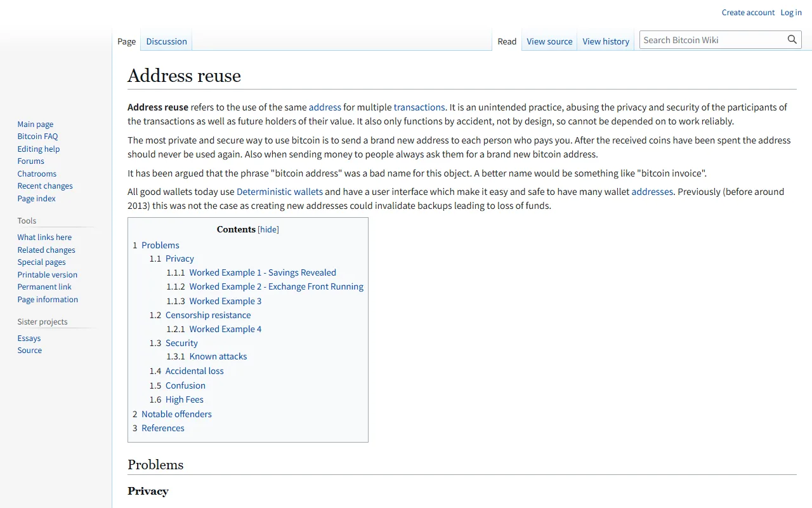Image resolution: width=812 pixels, height=508 pixels.
Task: Follow the 'transactions' link in intro
Action: click(x=419, y=107)
